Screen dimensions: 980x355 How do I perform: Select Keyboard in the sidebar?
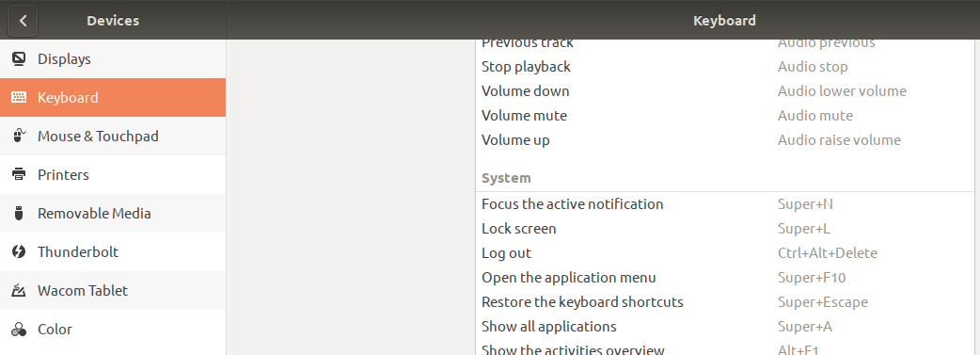click(113, 98)
